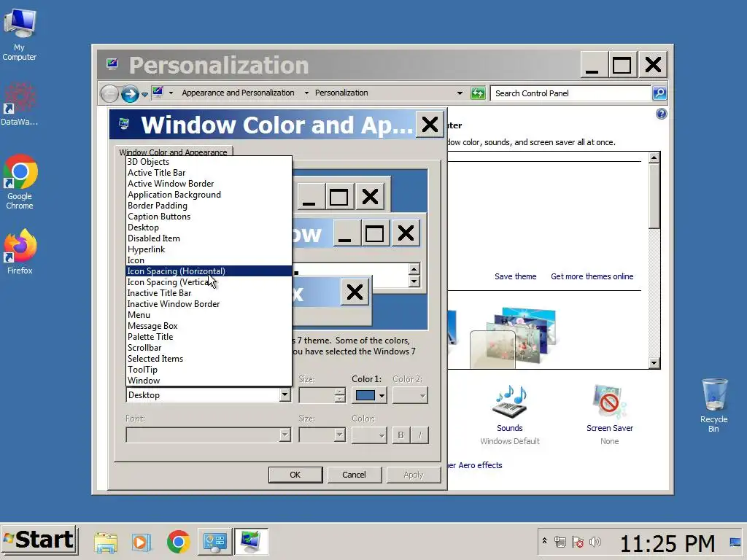Click themes list scrollbar up arrow
Image resolution: width=747 pixels, height=560 pixels.
tap(654, 157)
